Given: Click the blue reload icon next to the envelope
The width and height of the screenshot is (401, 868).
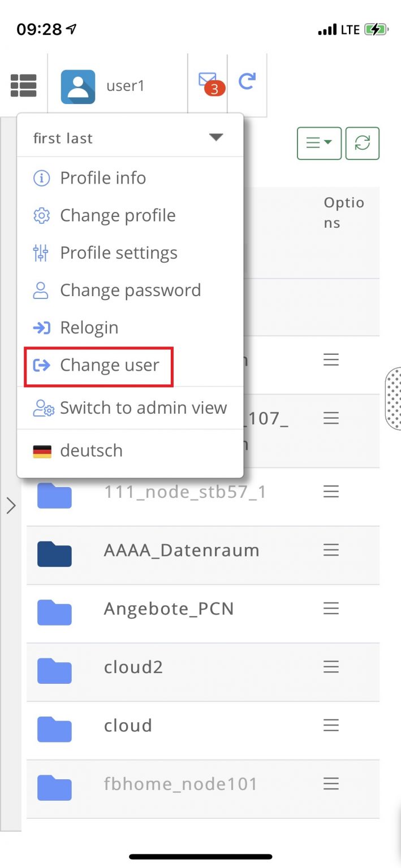Looking at the screenshot, I should 248,82.
